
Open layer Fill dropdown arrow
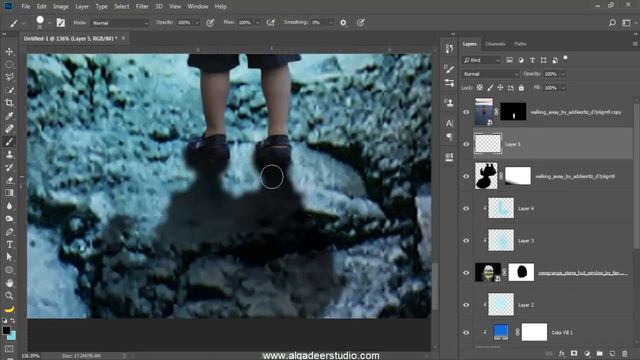coord(564,88)
